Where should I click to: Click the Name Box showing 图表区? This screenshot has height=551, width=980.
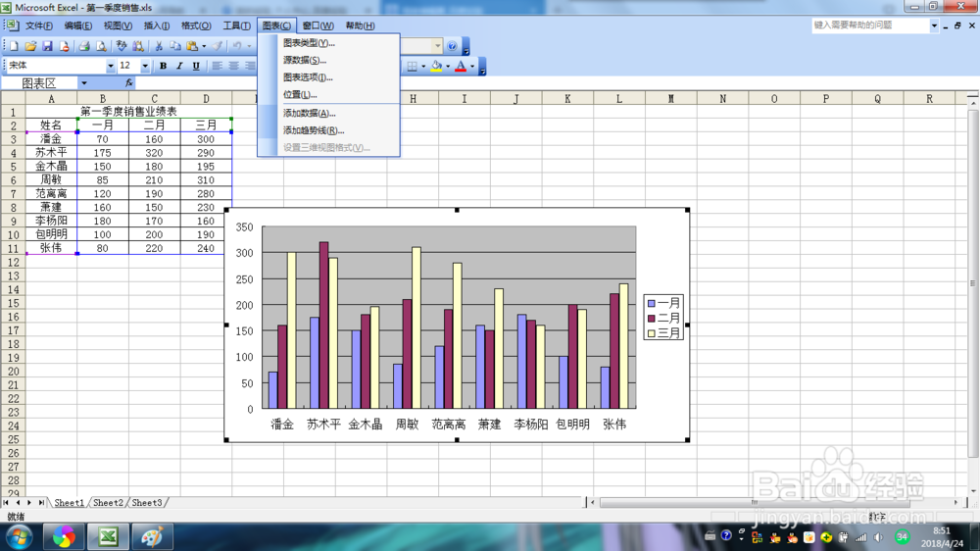pyautogui.click(x=39, y=83)
